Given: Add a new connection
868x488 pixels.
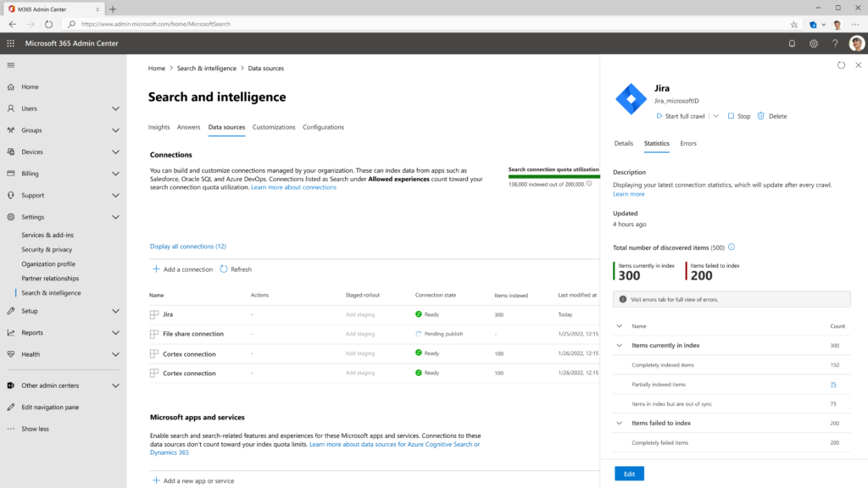Looking at the screenshot, I should tap(185, 269).
